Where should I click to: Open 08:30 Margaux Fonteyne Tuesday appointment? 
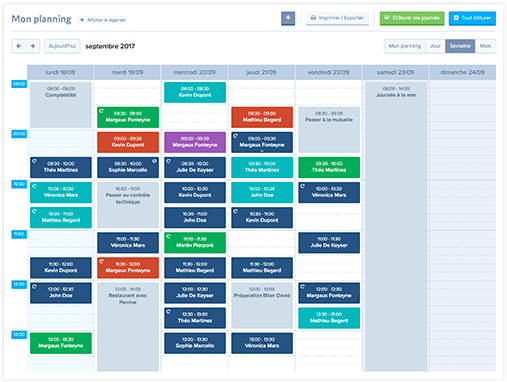pyautogui.click(x=128, y=117)
